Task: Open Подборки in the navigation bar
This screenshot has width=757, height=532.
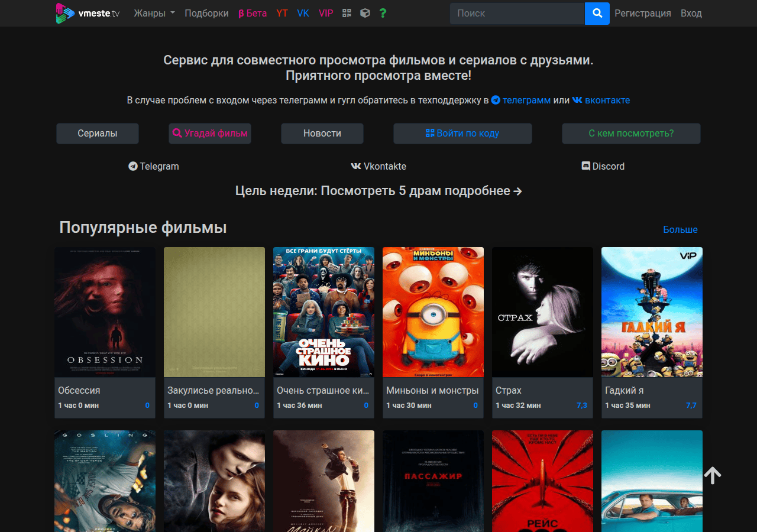Action: coord(206,13)
